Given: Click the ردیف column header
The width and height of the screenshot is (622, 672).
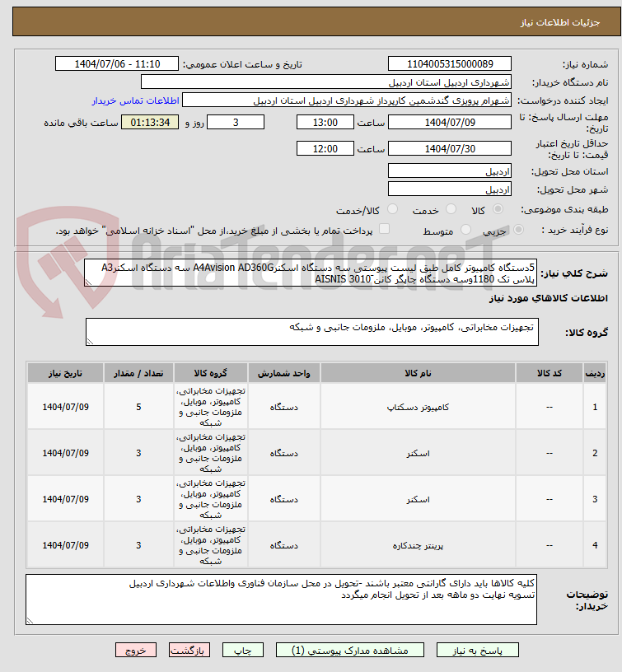Looking at the screenshot, I should 595,373.
